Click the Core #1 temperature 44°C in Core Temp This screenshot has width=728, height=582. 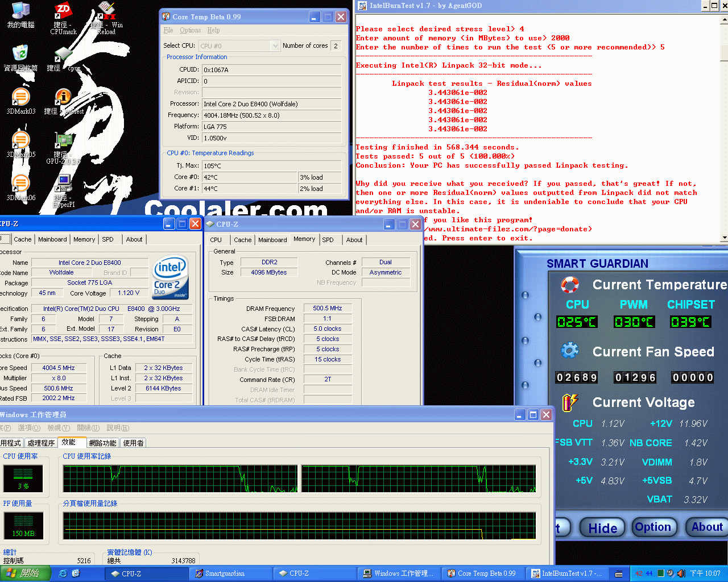point(250,189)
